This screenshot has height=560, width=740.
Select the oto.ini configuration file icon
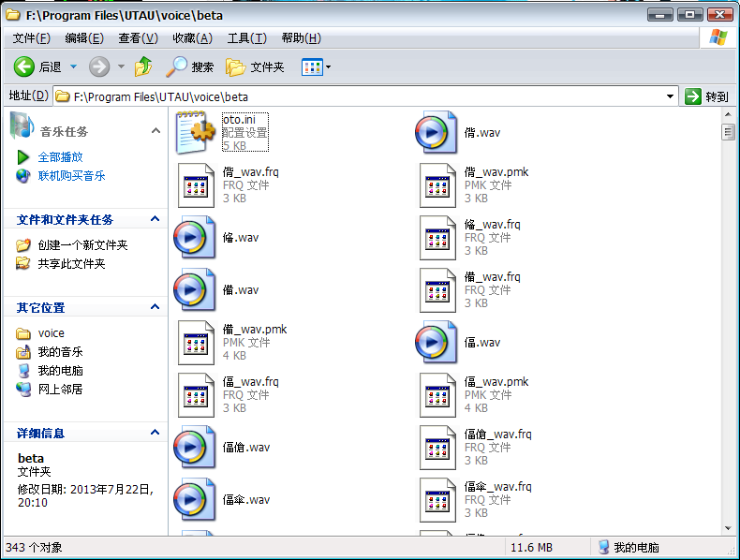click(x=196, y=132)
